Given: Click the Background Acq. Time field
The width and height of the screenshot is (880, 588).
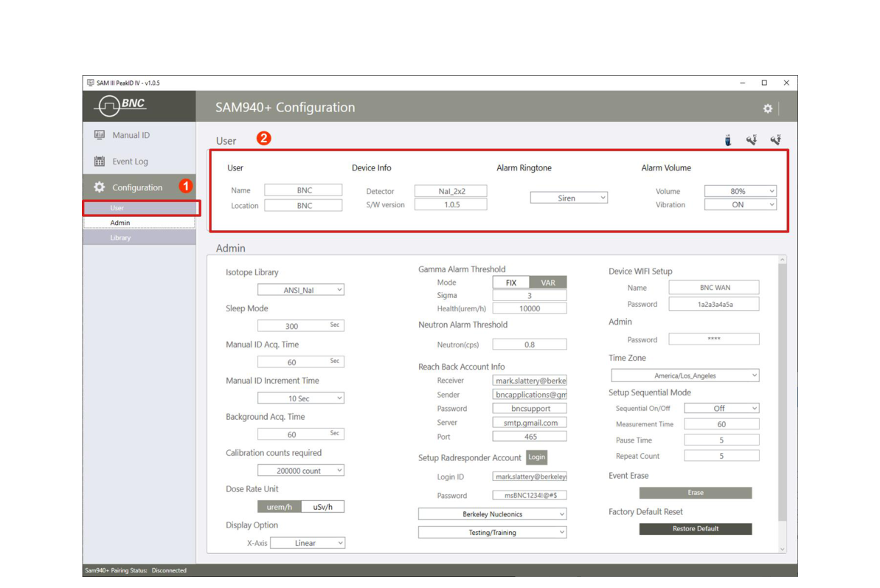Looking at the screenshot, I should [x=301, y=434].
